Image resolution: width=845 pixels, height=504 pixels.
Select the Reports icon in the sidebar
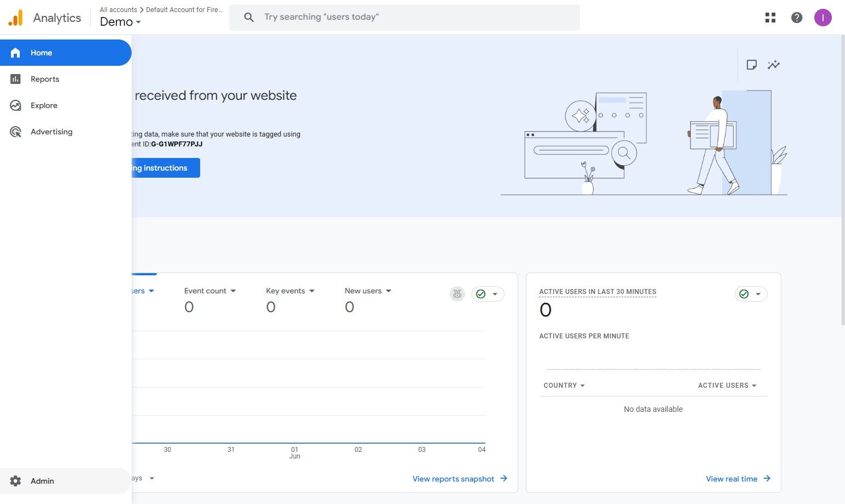(x=15, y=79)
